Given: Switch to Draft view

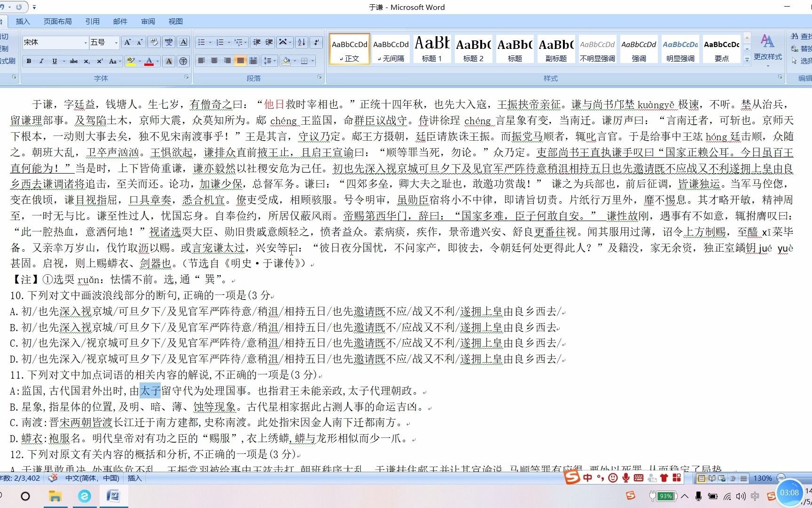Looking at the screenshot, I should 743,478.
